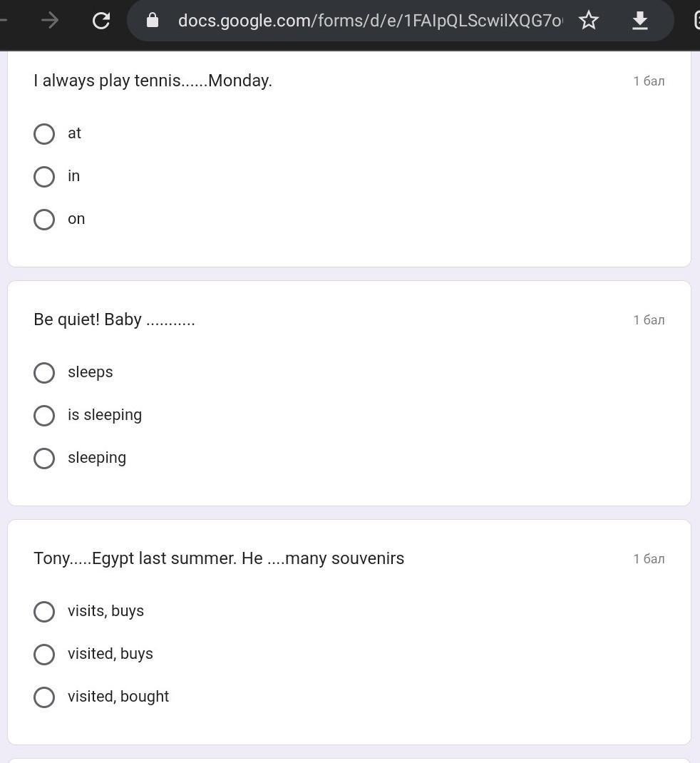700x763 pixels.
Task: Select the 'sleeps' answer
Action: 44,373
